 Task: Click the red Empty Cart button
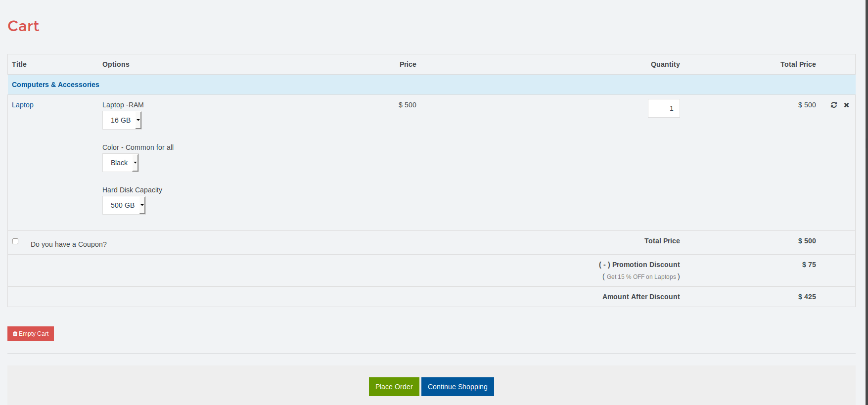click(x=31, y=334)
